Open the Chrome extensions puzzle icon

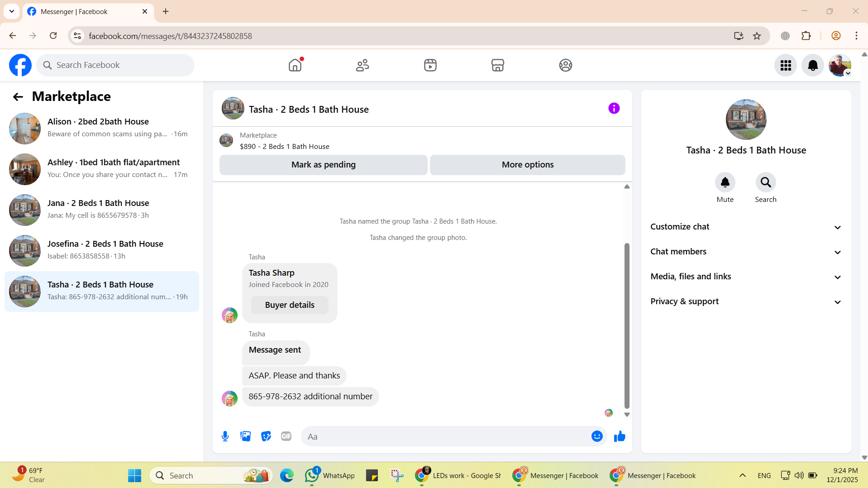point(806,36)
